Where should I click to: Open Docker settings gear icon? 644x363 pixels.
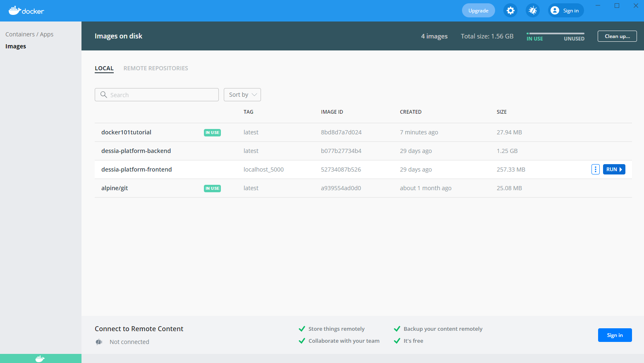click(x=510, y=11)
